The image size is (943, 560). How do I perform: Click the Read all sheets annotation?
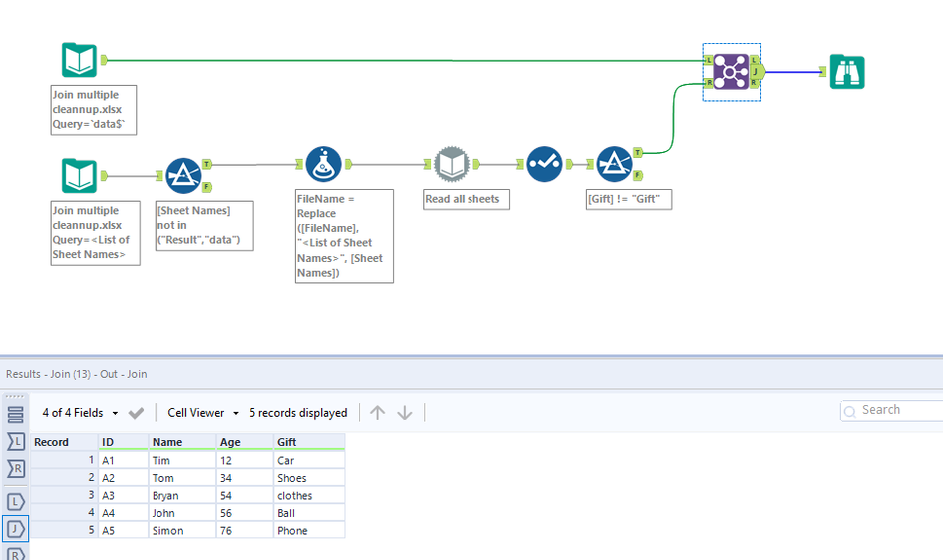click(x=467, y=199)
